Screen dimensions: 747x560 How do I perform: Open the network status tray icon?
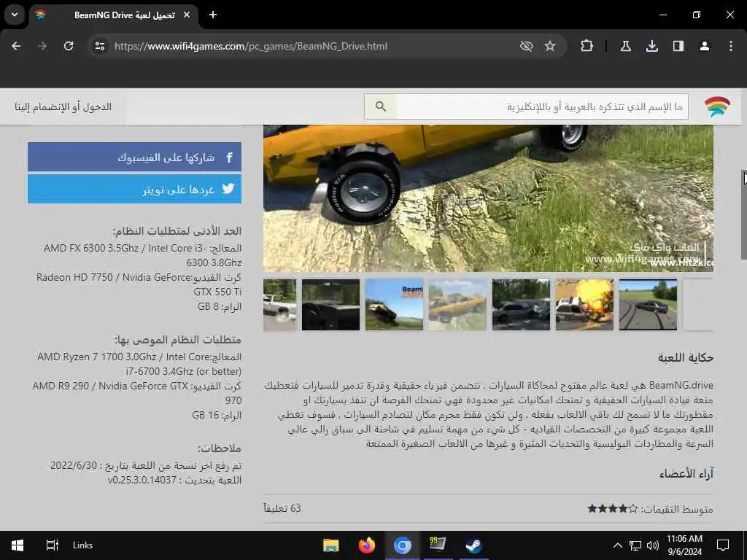tap(635, 545)
